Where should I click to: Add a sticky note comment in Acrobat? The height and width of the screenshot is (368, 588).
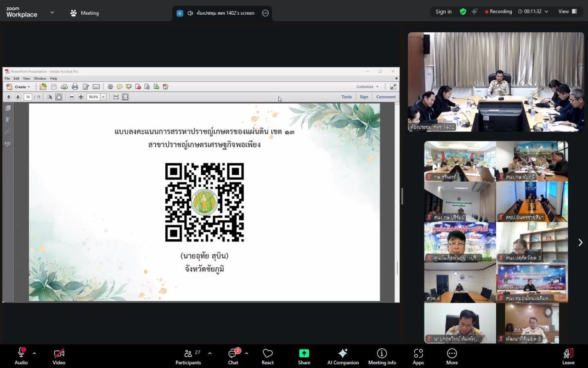119,86
